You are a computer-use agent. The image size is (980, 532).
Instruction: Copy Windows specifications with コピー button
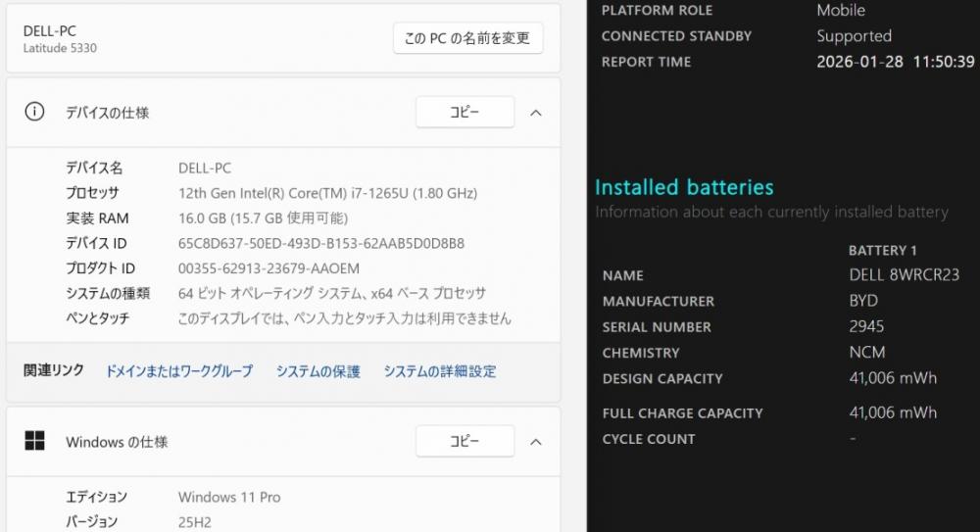(465, 441)
